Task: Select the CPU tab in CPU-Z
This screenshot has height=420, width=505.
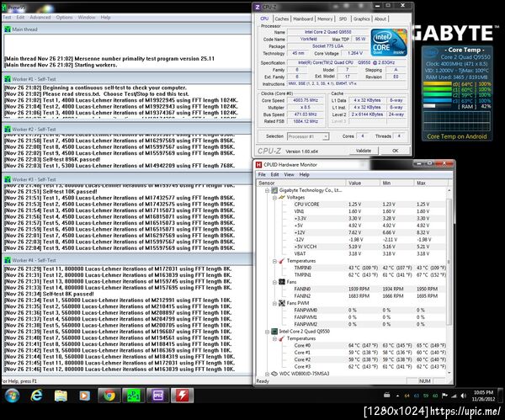Action: [264, 19]
